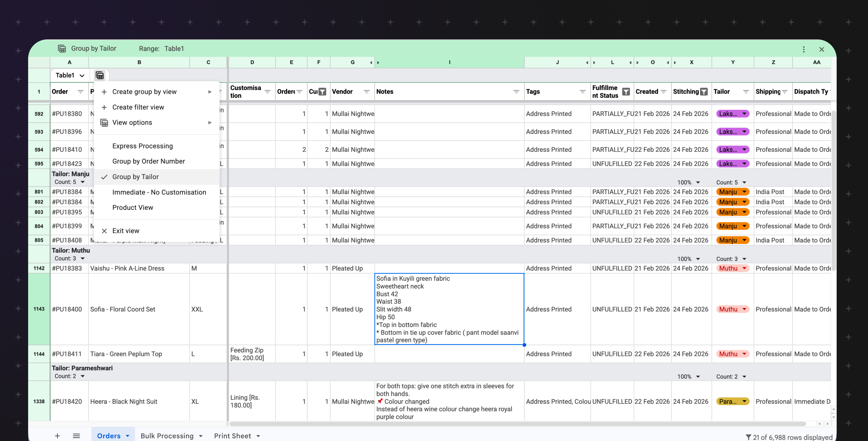868x441 pixels.
Task: Click the filter icon on Fulfillment Status column
Action: tap(626, 91)
